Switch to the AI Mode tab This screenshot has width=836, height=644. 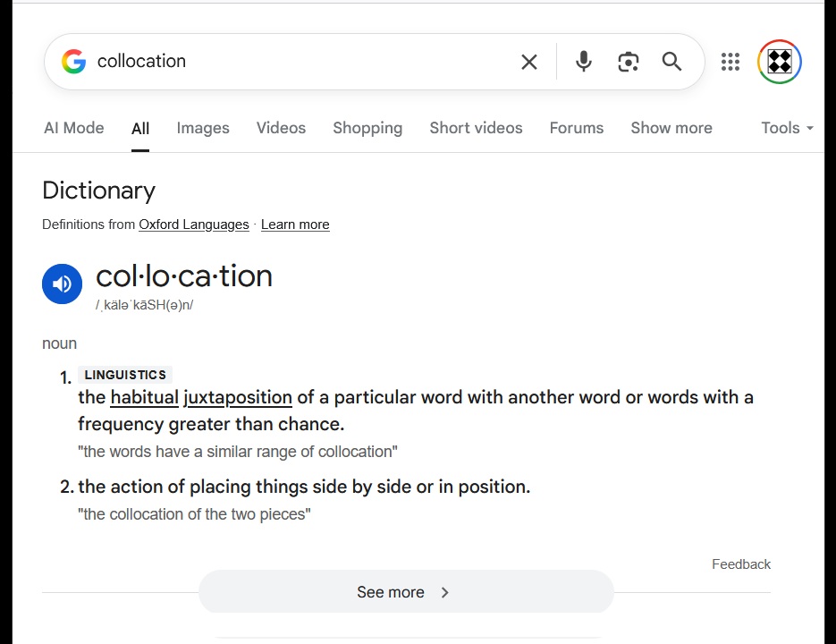click(74, 128)
